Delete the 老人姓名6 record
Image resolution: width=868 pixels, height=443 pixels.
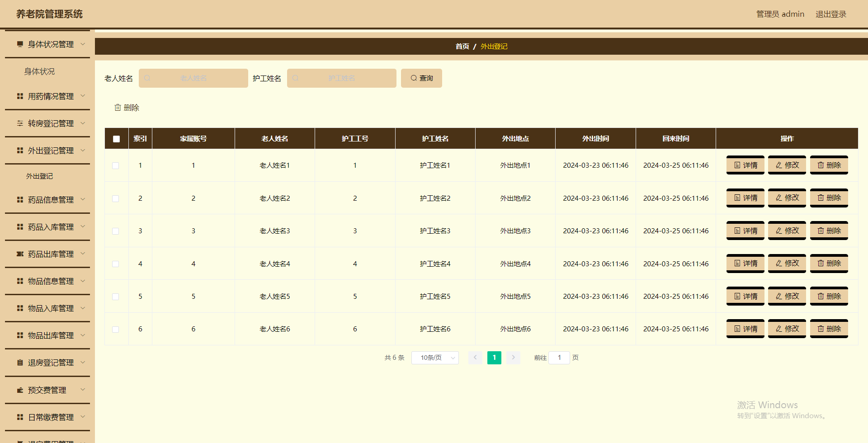click(829, 329)
